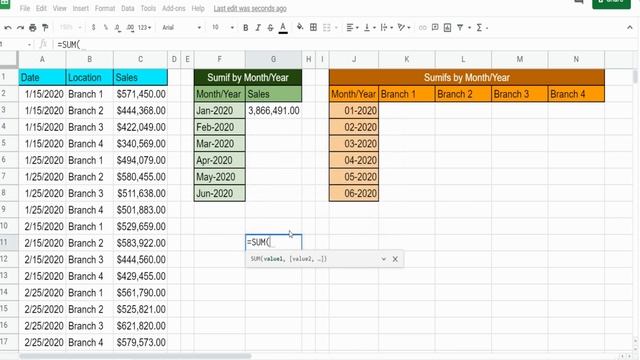Open vertical align options

pos(369,27)
